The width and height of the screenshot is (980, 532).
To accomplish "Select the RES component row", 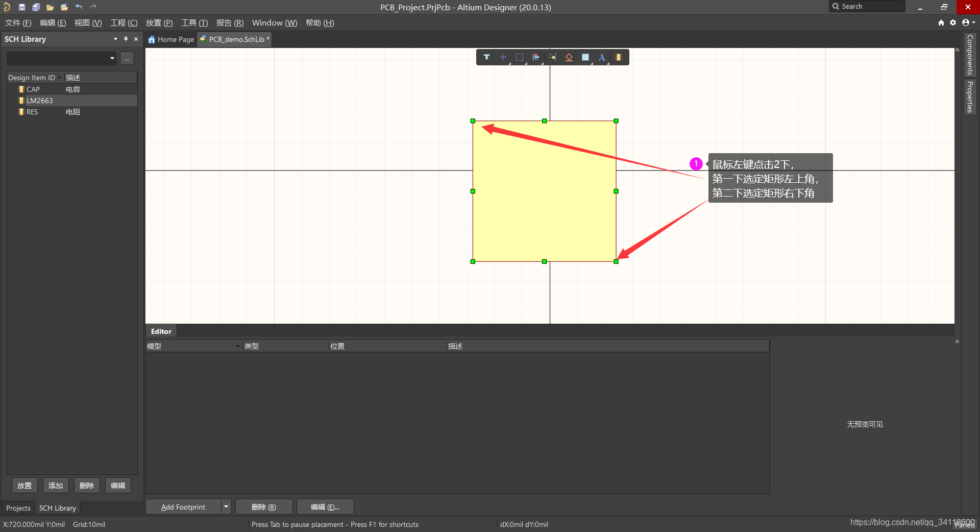I will 72,112.
